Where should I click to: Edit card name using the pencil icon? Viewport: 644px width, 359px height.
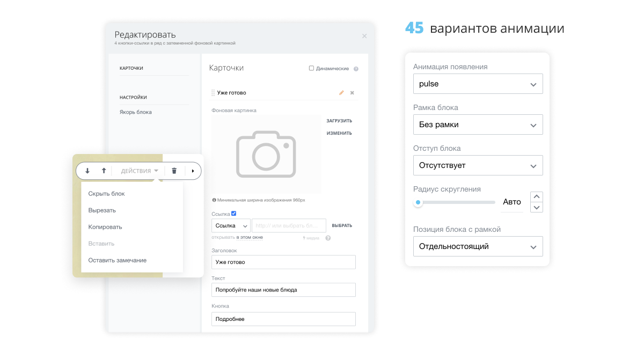click(x=341, y=92)
